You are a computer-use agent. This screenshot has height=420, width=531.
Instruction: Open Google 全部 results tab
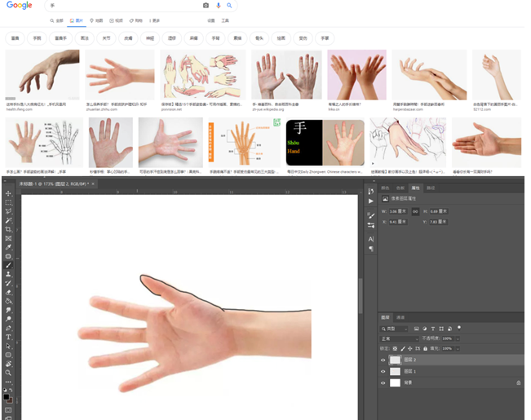(x=57, y=20)
